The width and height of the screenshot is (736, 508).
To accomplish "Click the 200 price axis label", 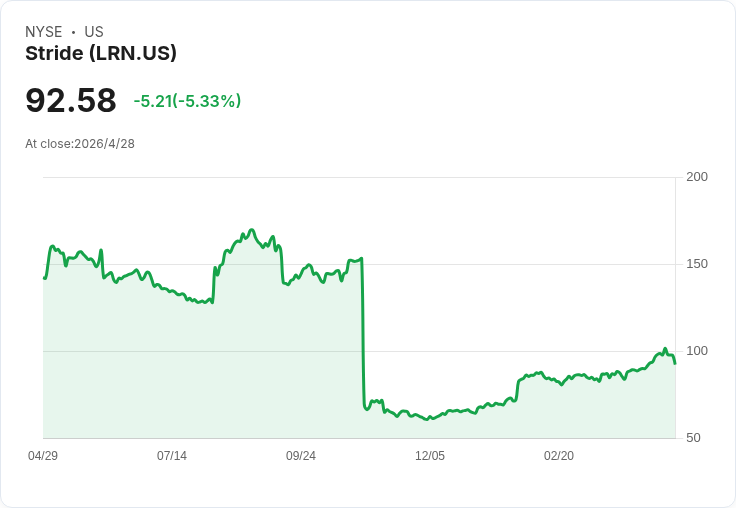I will pyautogui.click(x=697, y=177).
